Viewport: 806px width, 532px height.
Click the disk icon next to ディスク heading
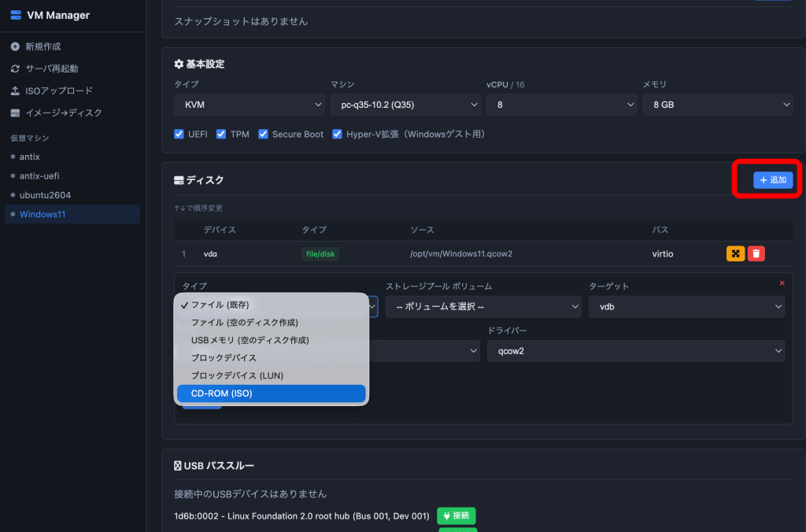pos(179,180)
